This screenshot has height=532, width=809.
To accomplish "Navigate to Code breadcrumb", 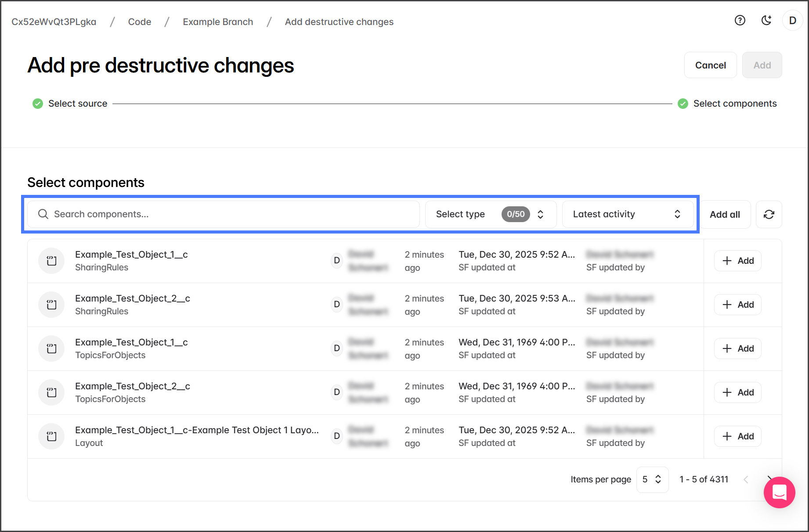I will (x=140, y=22).
